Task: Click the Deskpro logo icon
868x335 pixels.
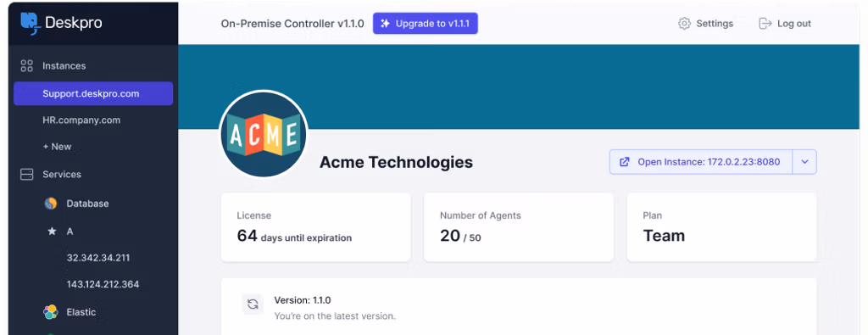Action: (x=31, y=23)
